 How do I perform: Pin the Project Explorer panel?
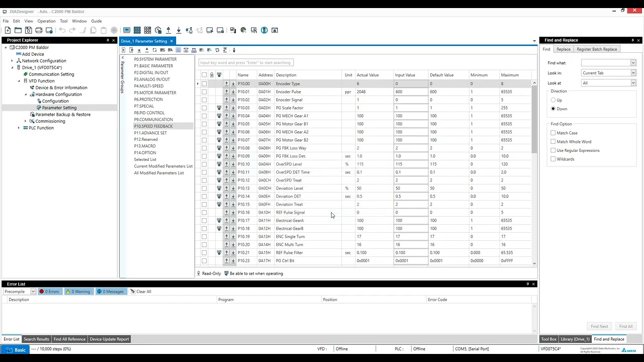coord(107,40)
